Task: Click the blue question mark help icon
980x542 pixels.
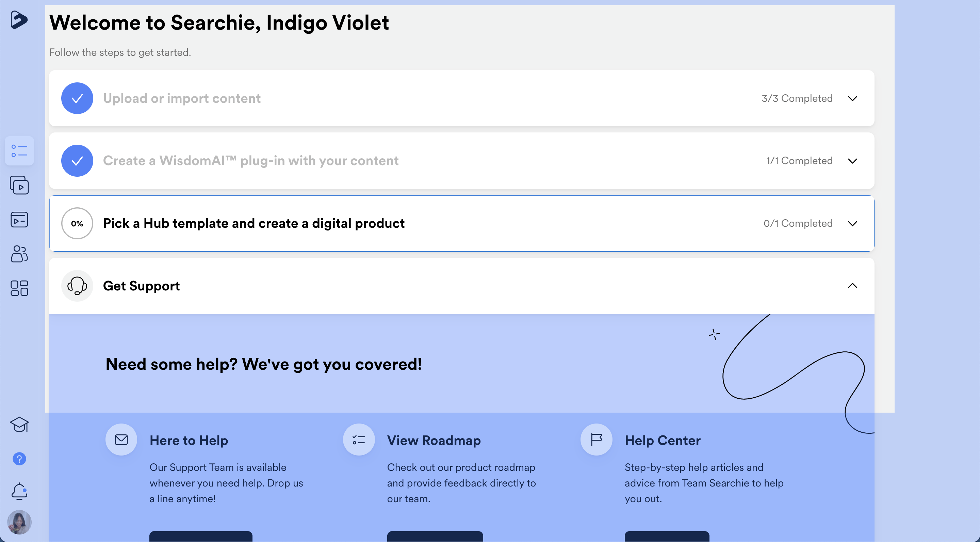Action: click(x=19, y=459)
